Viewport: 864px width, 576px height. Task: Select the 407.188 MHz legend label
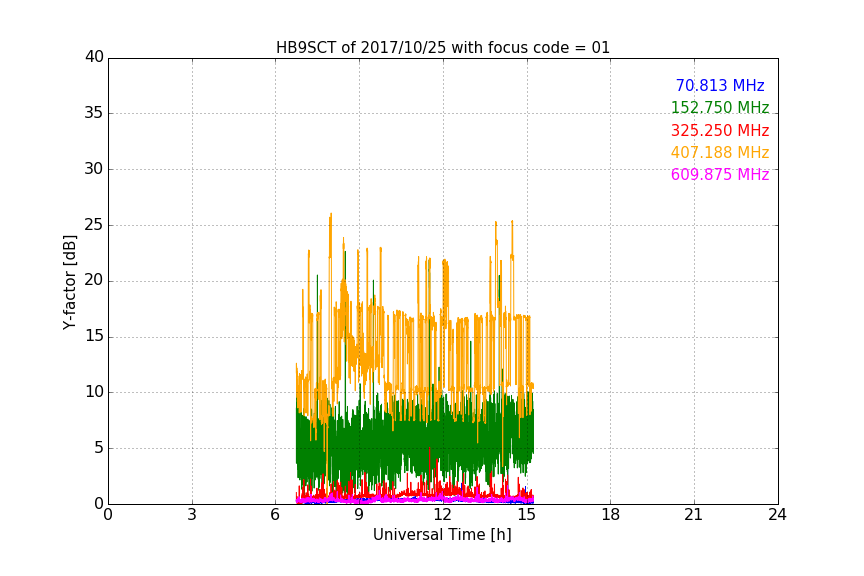(x=720, y=152)
